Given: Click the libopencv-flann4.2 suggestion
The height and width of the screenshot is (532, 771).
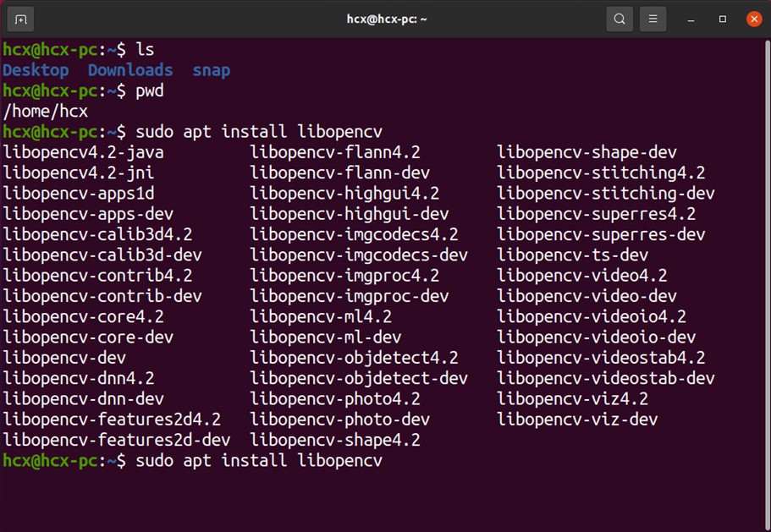Looking at the screenshot, I should click(335, 152).
